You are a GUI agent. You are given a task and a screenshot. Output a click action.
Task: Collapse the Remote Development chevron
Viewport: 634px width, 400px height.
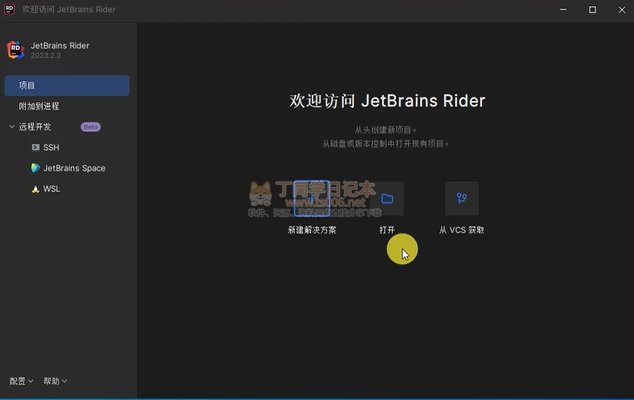[x=12, y=127]
